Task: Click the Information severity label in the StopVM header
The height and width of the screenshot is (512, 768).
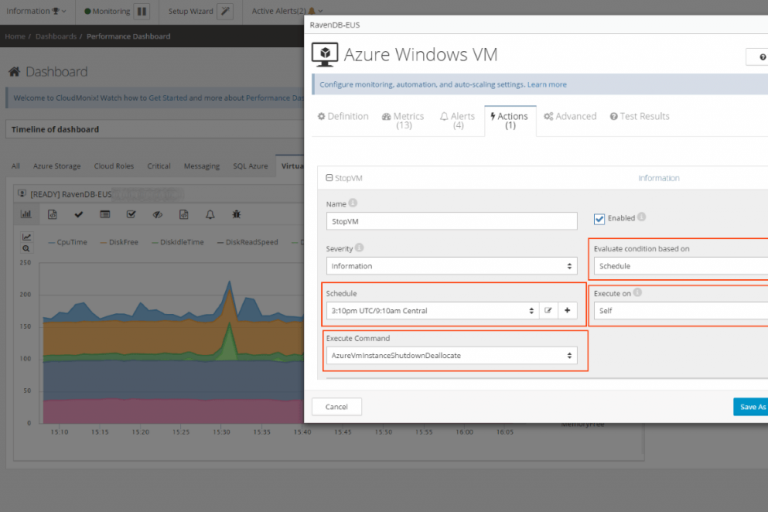Action: (x=659, y=178)
